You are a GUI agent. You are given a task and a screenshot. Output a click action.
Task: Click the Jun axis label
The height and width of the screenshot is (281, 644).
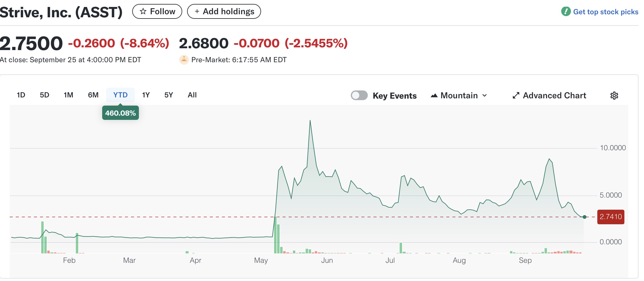click(327, 260)
